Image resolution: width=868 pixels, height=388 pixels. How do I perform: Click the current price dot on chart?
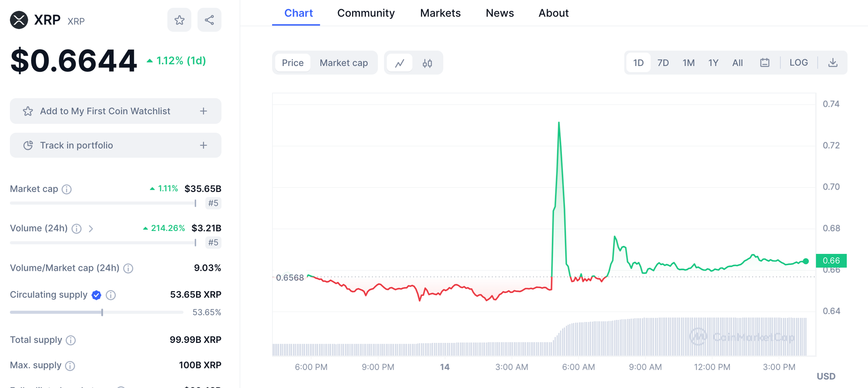pos(806,261)
